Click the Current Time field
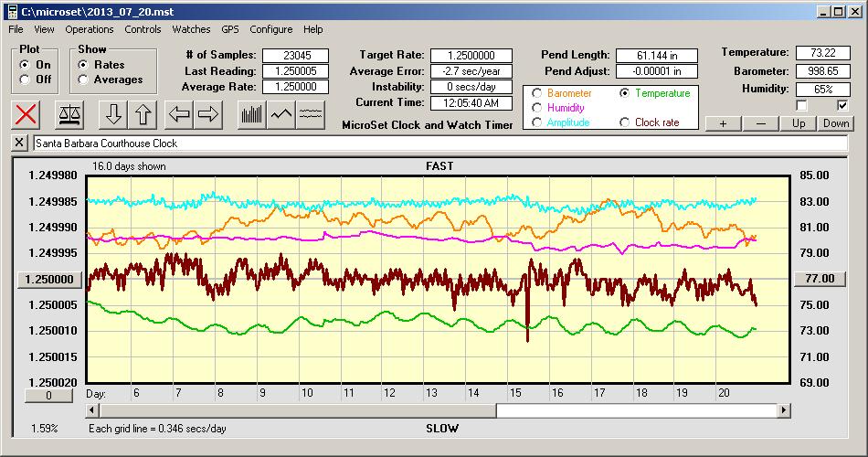The height and width of the screenshot is (457, 868). coord(471,102)
